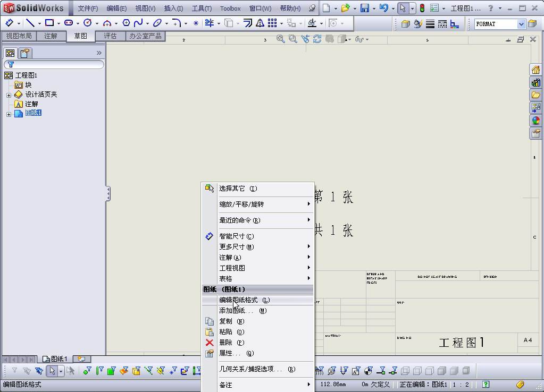The image size is (544, 392).
Task: Click the Layer Properties icon
Action: [x=405, y=23]
